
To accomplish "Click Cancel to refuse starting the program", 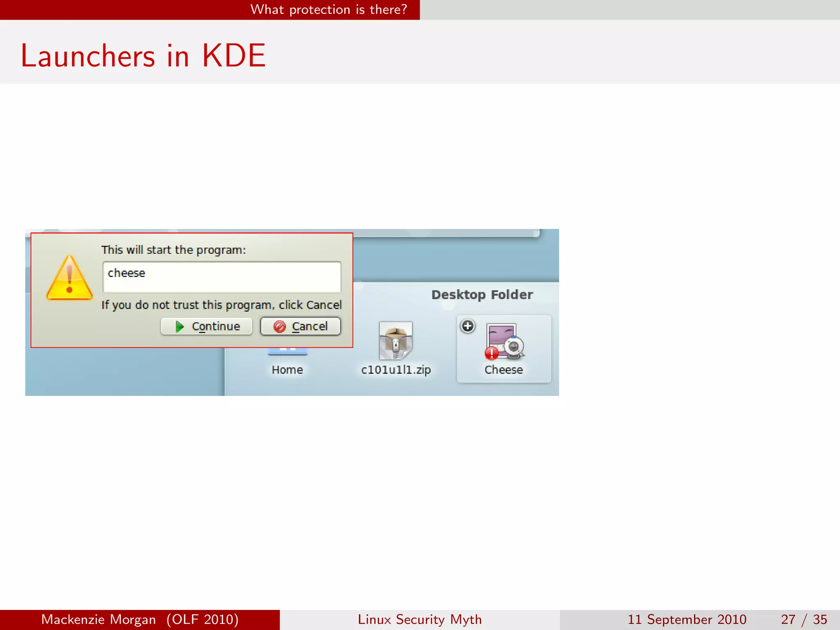I will tap(301, 326).
